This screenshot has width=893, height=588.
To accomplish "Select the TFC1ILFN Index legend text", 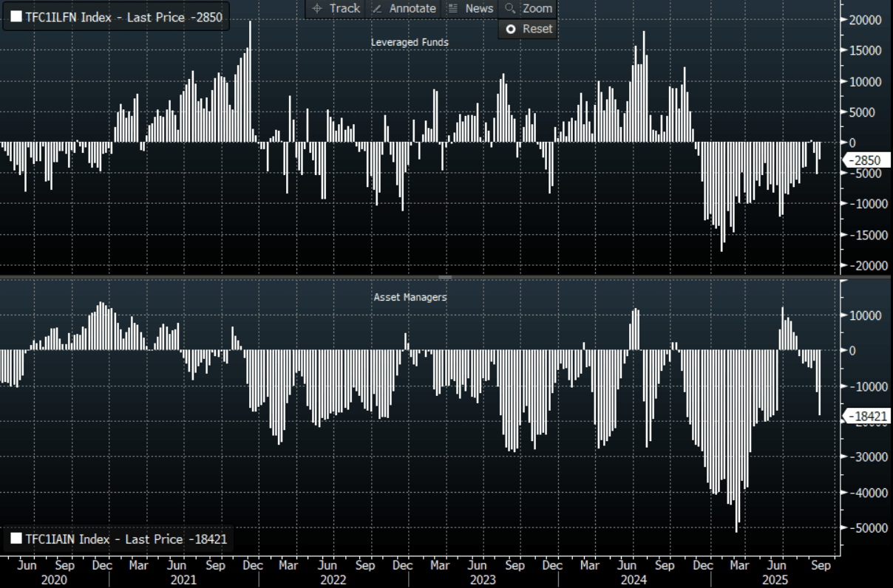I will point(123,16).
